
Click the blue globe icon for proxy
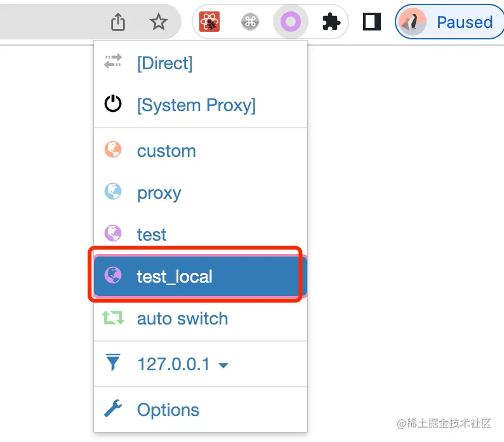point(113,191)
